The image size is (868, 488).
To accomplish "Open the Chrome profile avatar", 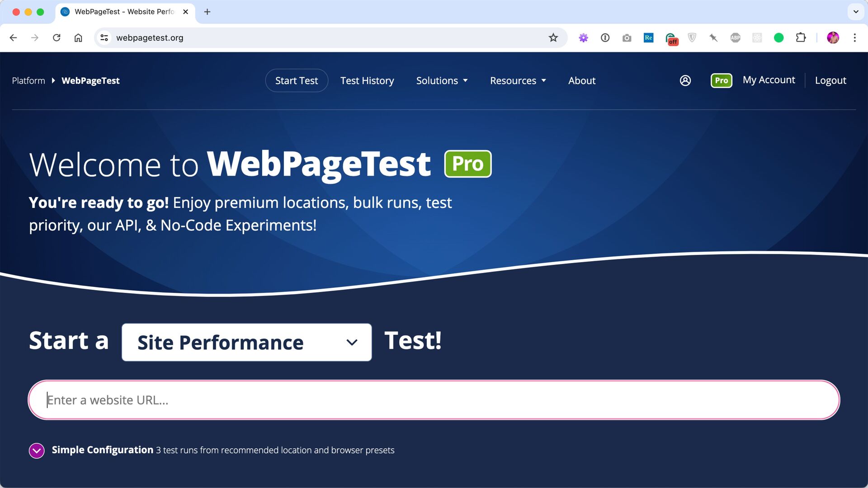I will click(x=833, y=38).
